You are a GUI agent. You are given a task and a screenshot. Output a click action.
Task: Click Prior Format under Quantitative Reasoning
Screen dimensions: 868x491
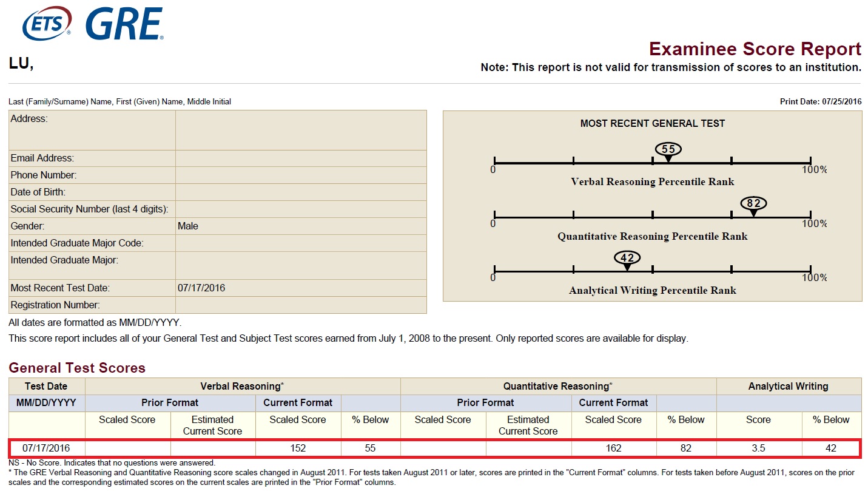[485, 403]
